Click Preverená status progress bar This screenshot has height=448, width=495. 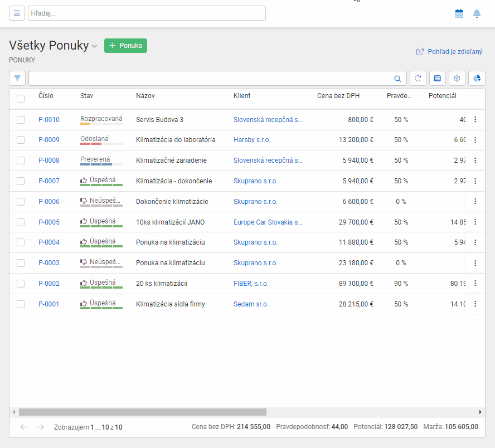click(x=101, y=164)
